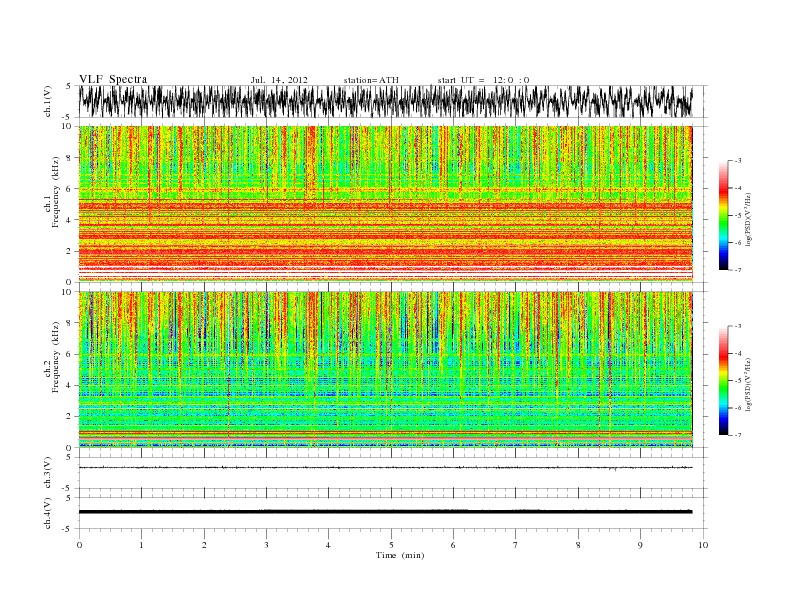The height and width of the screenshot is (612, 792).
Task: Click the '2' kHz tick on ch.2 spectrogram
Action: (x=69, y=416)
